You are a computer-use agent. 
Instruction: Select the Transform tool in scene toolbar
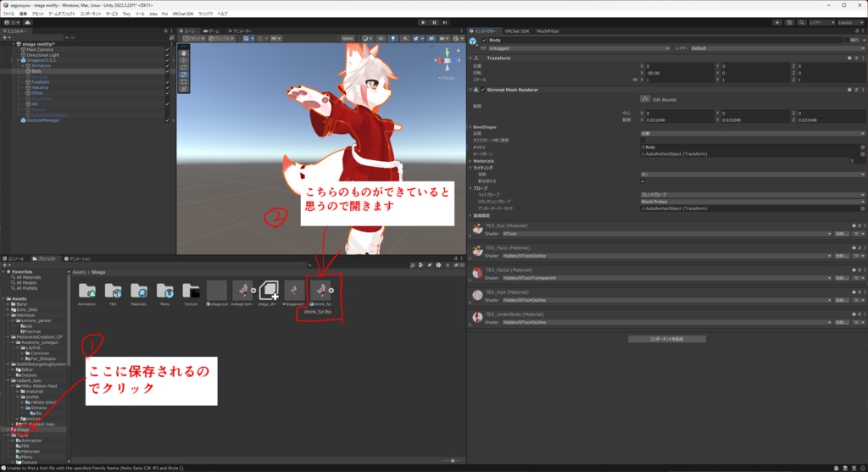[x=184, y=88]
